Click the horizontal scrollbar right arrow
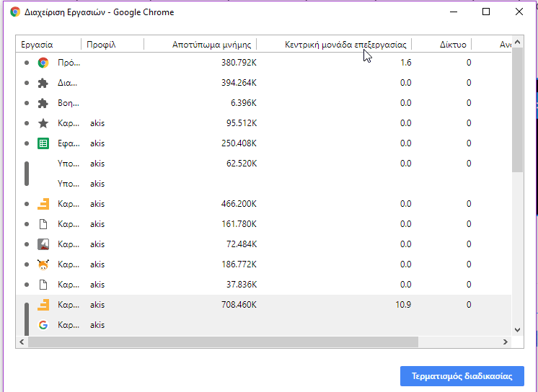The height and width of the screenshot is (392, 538). [506, 342]
